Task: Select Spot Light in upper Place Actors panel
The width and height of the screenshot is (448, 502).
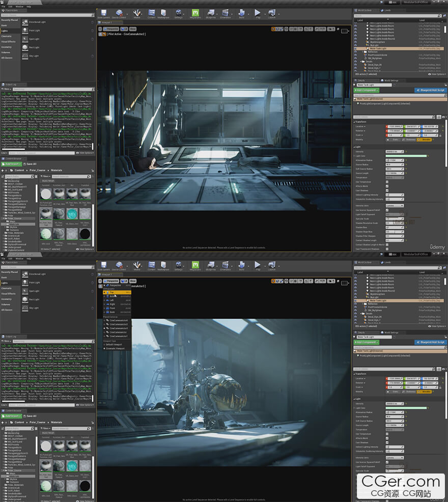Action: pos(58,39)
